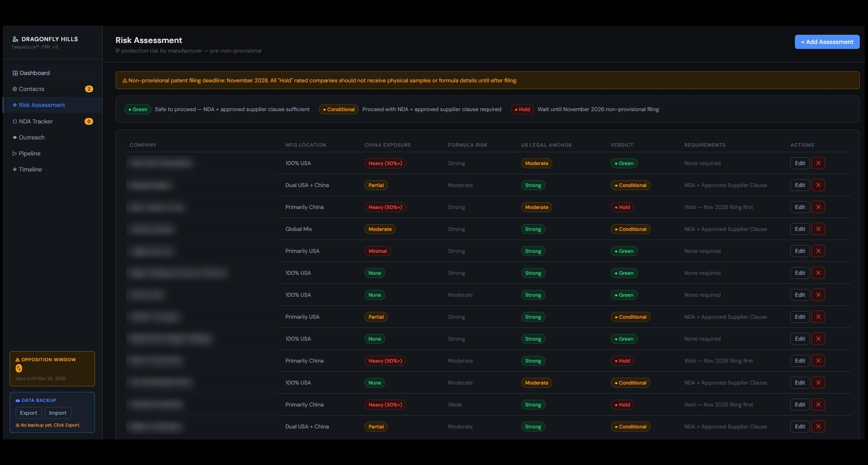Click the Formula Risk column header
This screenshot has width=868, height=465.
coord(468,145)
